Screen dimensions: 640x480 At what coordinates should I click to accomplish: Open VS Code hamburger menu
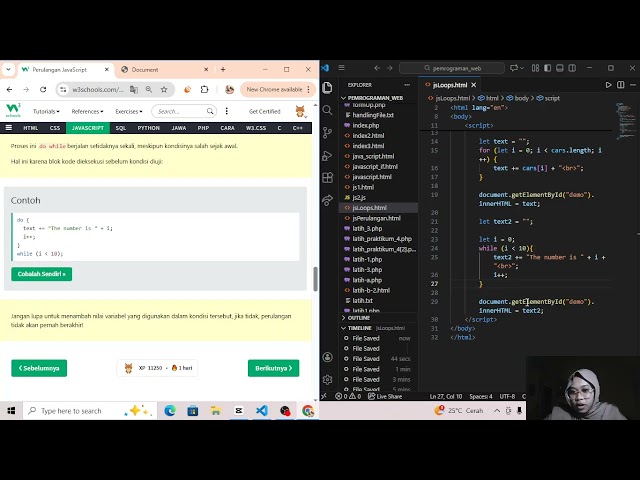(x=342, y=68)
